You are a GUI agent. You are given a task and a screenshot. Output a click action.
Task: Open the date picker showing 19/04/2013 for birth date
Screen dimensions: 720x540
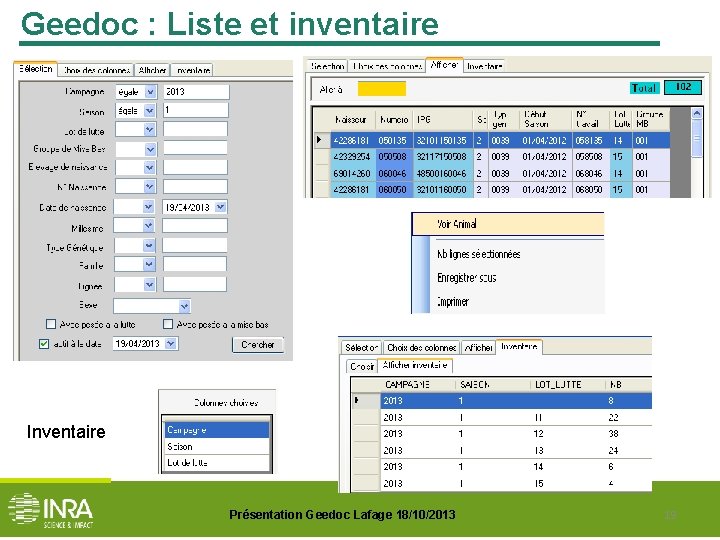pyautogui.click(x=220, y=207)
